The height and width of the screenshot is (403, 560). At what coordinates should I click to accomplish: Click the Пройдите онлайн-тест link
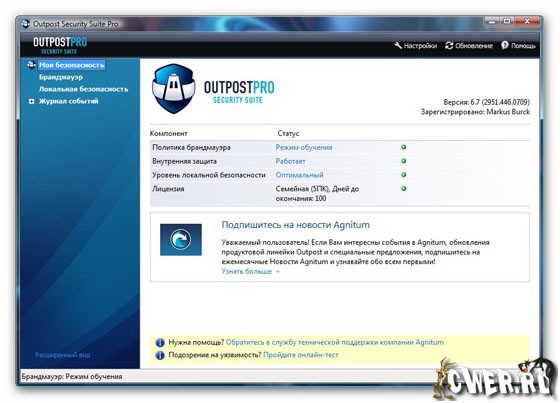pyautogui.click(x=301, y=355)
